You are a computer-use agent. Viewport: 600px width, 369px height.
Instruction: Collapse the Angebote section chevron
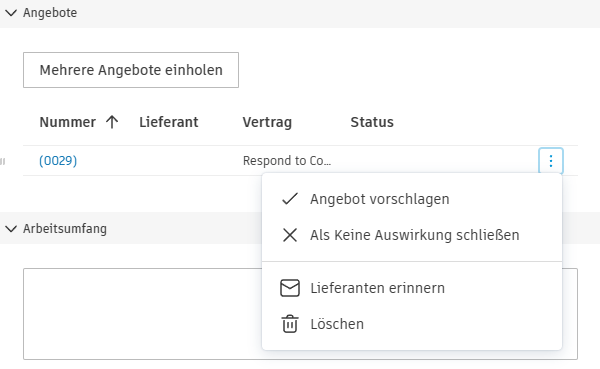pos(11,13)
